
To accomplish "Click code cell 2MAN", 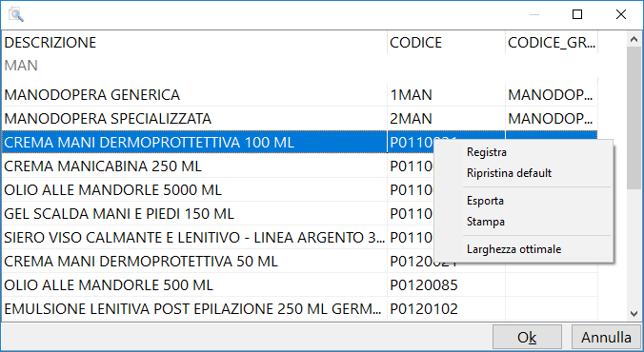I will pyautogui.click(x=446, y=119).
